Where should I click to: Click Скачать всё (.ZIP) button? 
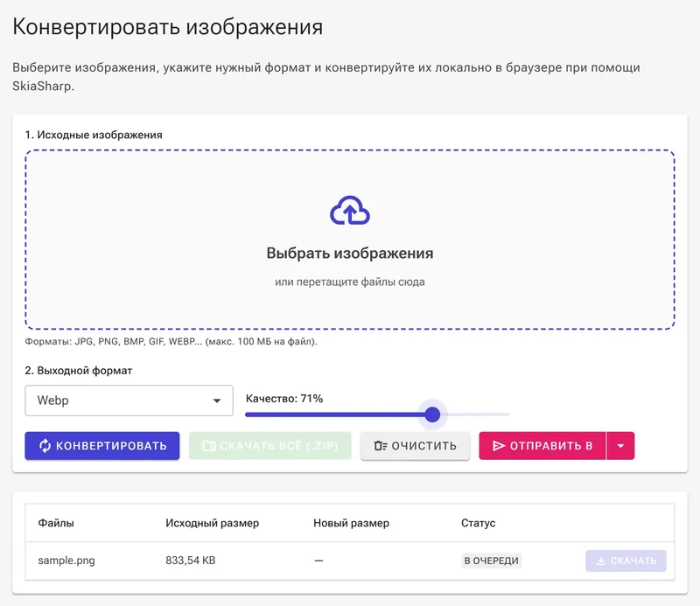(x=270, y=446)
